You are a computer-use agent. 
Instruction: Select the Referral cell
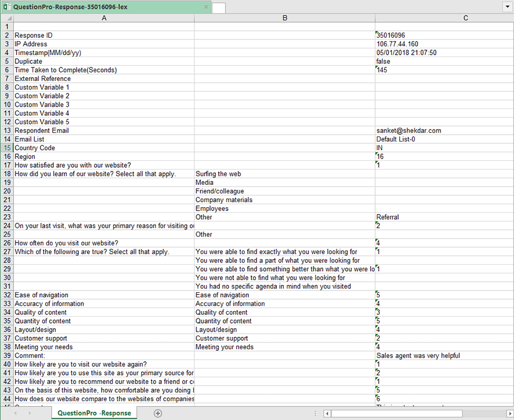coord(444,217)
